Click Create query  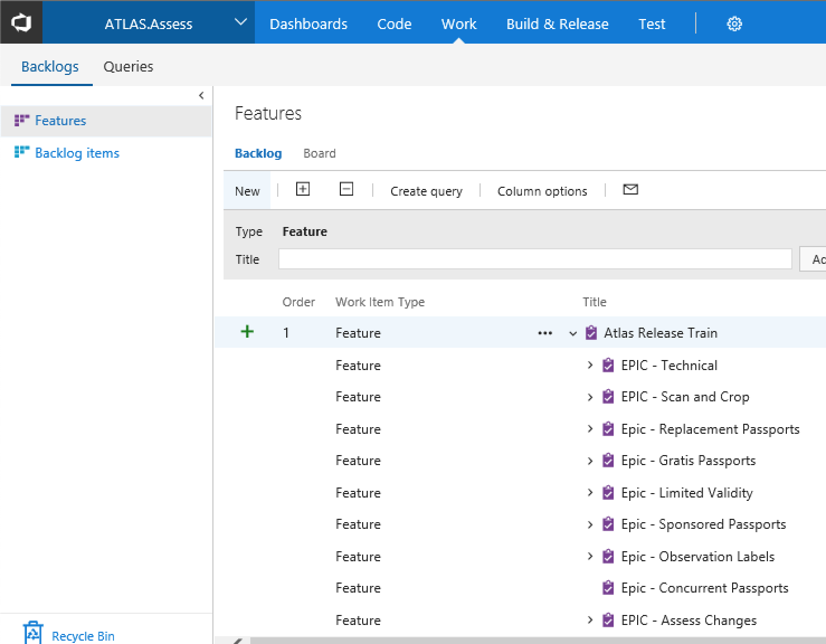(x=426, y=191)
